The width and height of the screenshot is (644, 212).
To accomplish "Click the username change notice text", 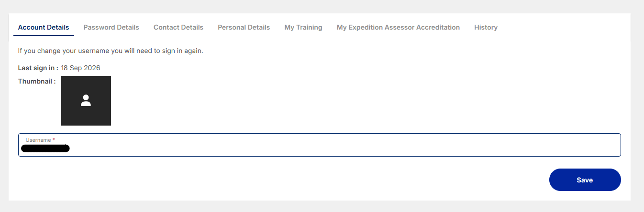I will point(111,51).
